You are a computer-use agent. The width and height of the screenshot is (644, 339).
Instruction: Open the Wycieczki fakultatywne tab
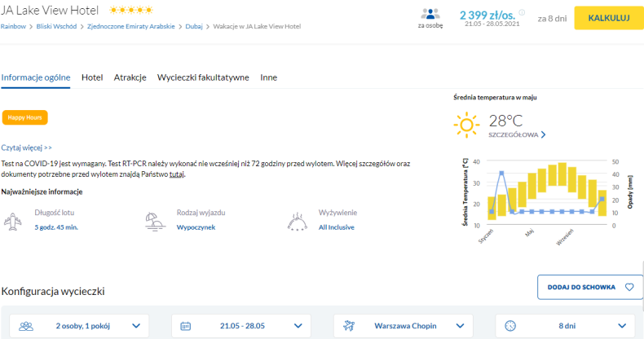point(203,77)
